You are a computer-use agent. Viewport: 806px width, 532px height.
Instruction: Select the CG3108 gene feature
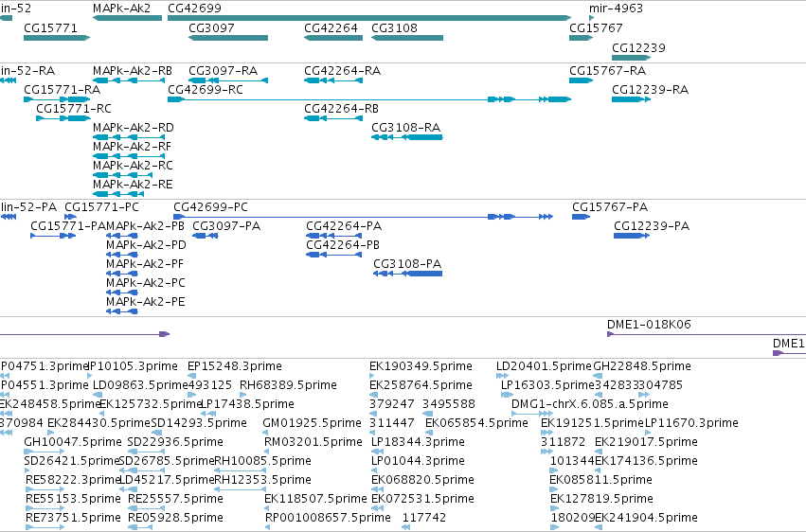tap(407, 38)
